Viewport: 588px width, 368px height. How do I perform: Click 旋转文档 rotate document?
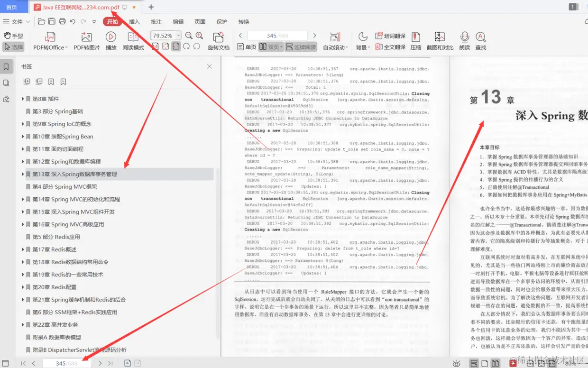coord(219,41)
